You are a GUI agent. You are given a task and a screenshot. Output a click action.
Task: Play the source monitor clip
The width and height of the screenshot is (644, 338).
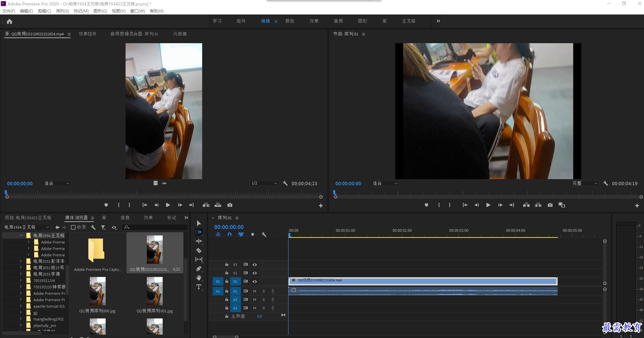[168, 205]
